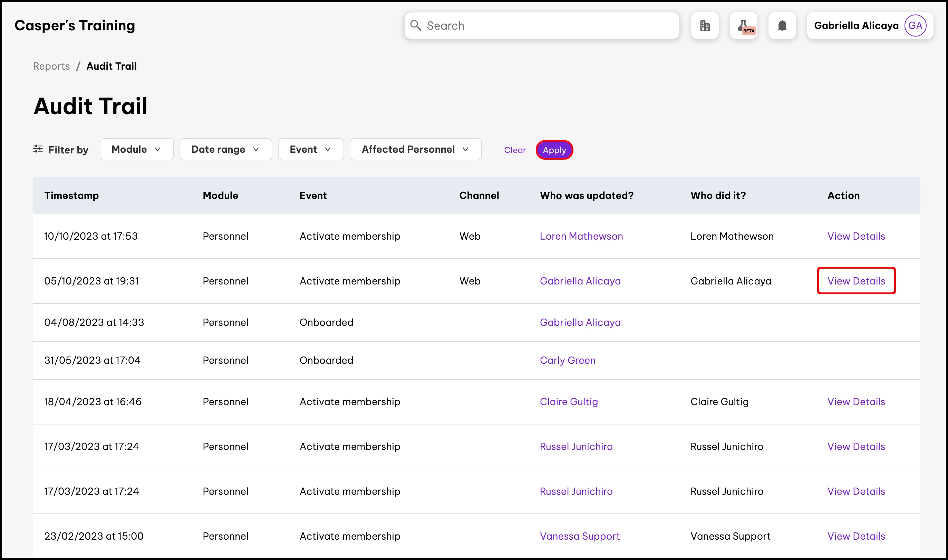The width and height of the screenshot is (948, 560).
Task: Open the Affected Personnel dropdown
Action: tap(415, 149)
